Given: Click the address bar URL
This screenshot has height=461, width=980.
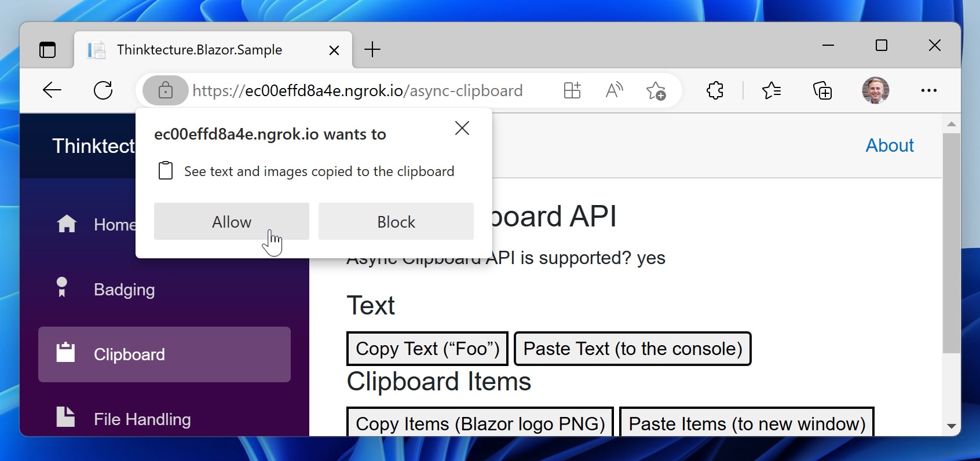Looking at the screenshot, I should [x=357, y=90].
